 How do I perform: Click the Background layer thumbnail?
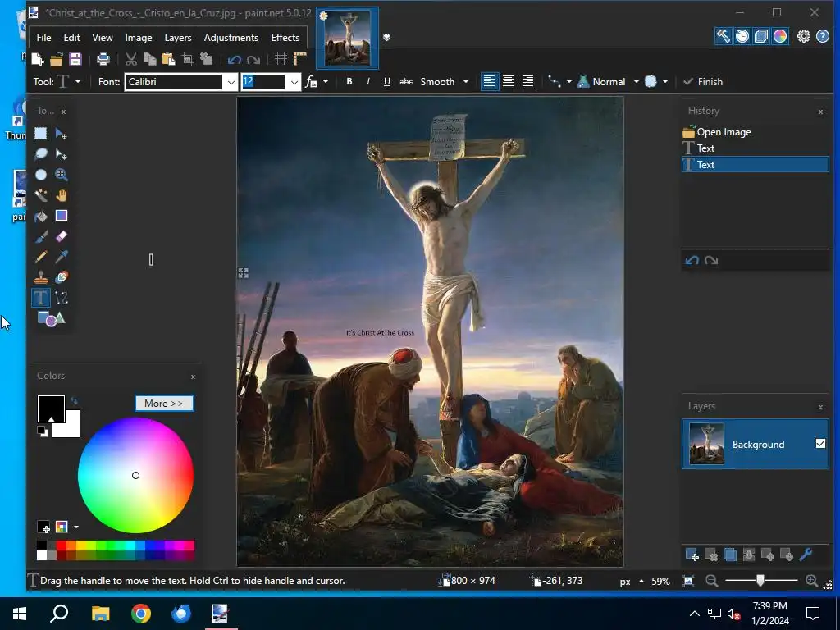point(706,444)
